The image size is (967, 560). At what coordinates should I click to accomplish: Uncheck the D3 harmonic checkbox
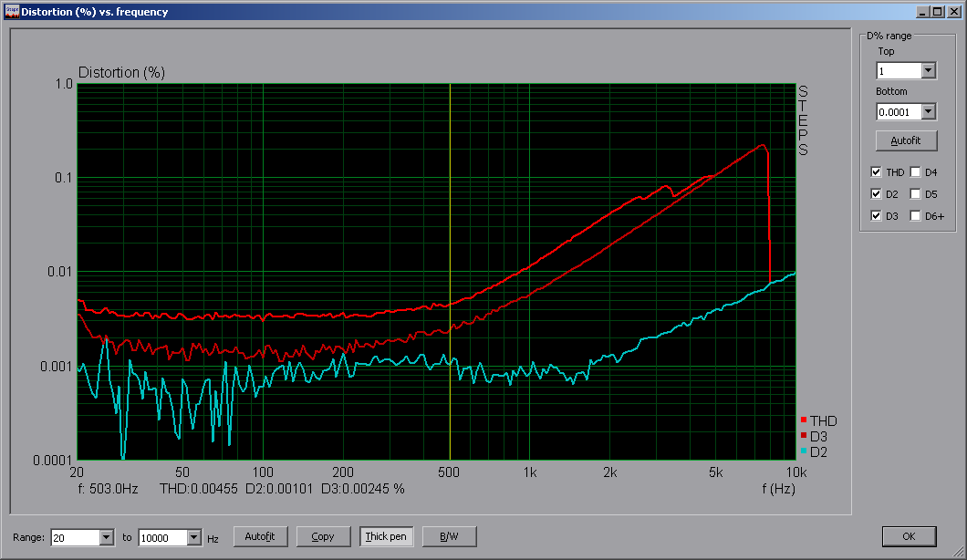coord(877,216)
